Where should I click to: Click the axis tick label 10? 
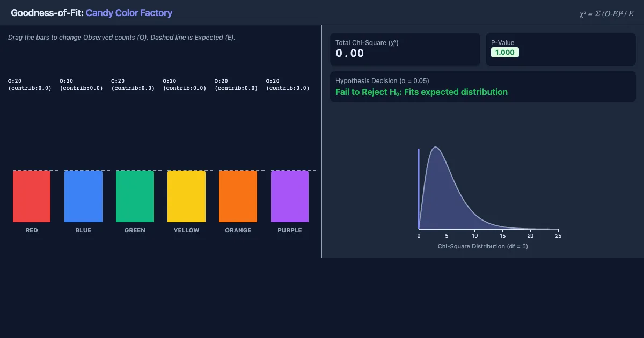pos(474,236)
